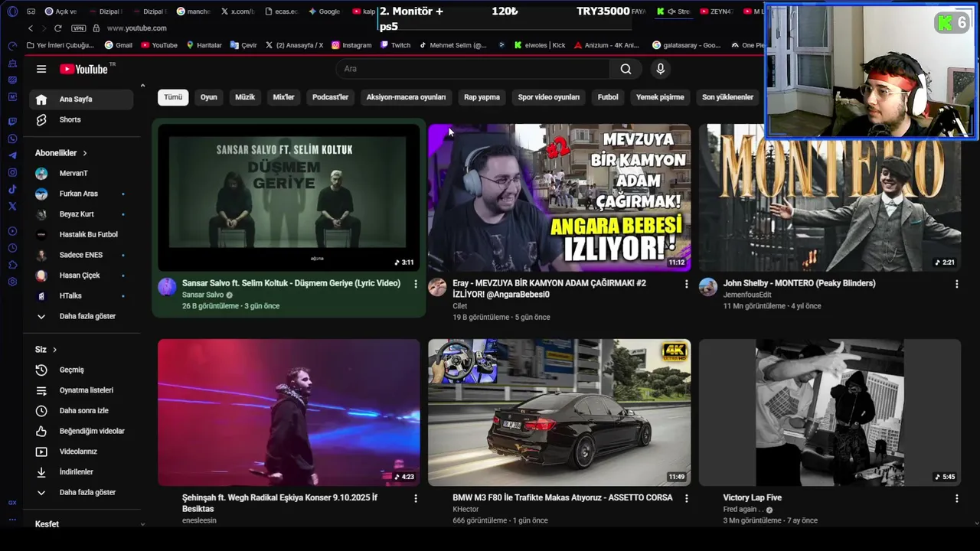980x551 pixels.
Task: Click the Opera GX logo button
Action: [12, 11]
